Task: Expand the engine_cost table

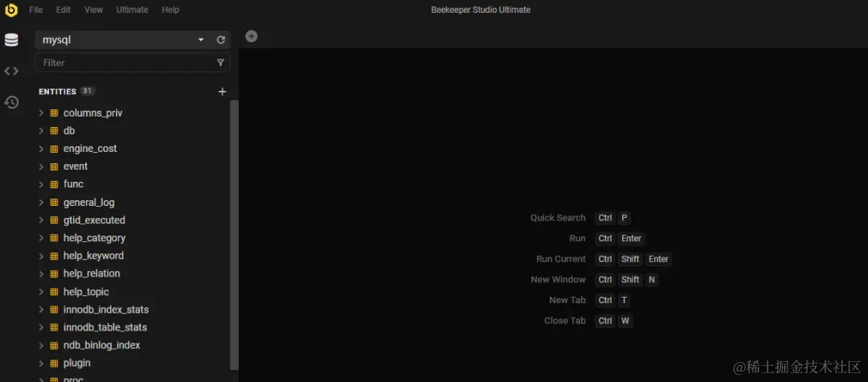Action: 41,149
